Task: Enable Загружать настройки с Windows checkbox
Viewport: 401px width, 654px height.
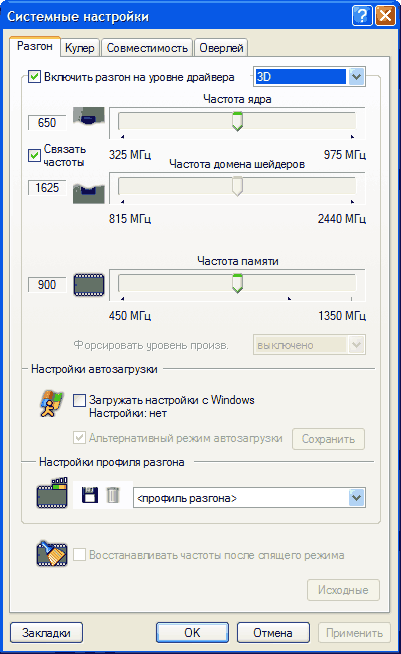Action: 79,400
